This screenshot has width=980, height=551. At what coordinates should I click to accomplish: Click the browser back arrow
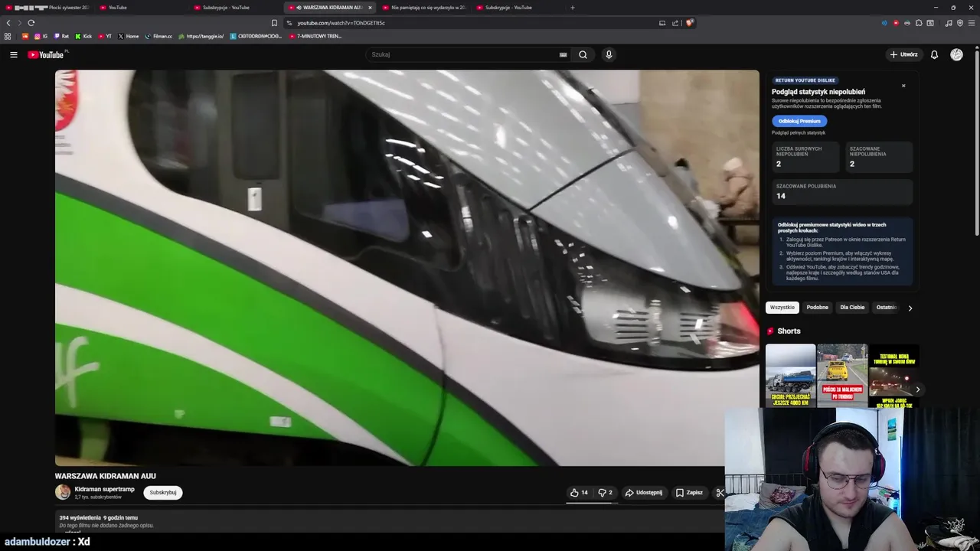(8, 23)
